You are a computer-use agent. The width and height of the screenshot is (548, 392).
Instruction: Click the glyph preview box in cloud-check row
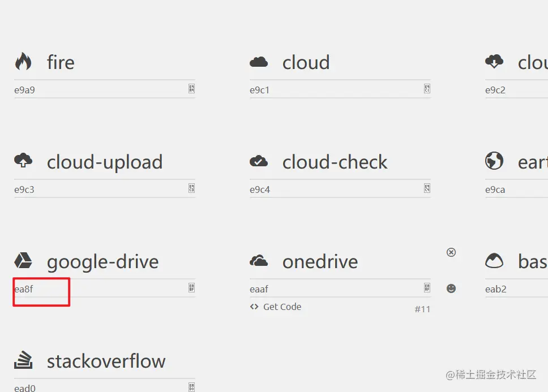click(427, 188)
